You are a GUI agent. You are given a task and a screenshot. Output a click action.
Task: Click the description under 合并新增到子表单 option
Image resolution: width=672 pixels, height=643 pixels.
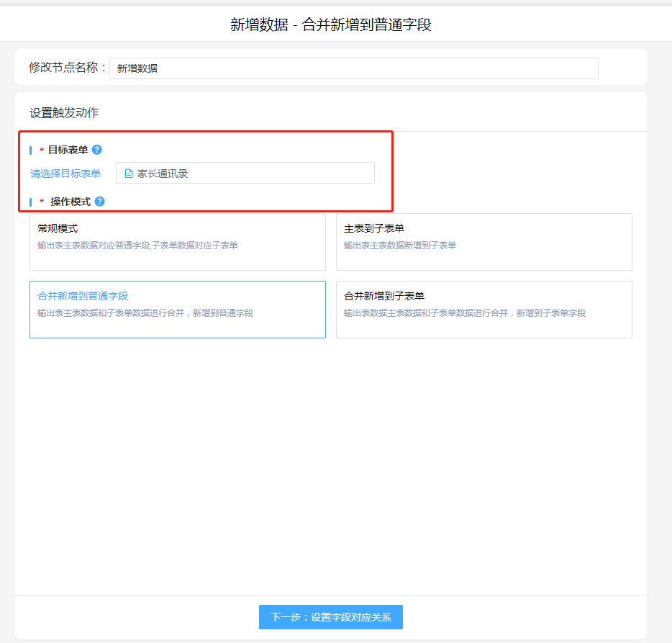464,313
